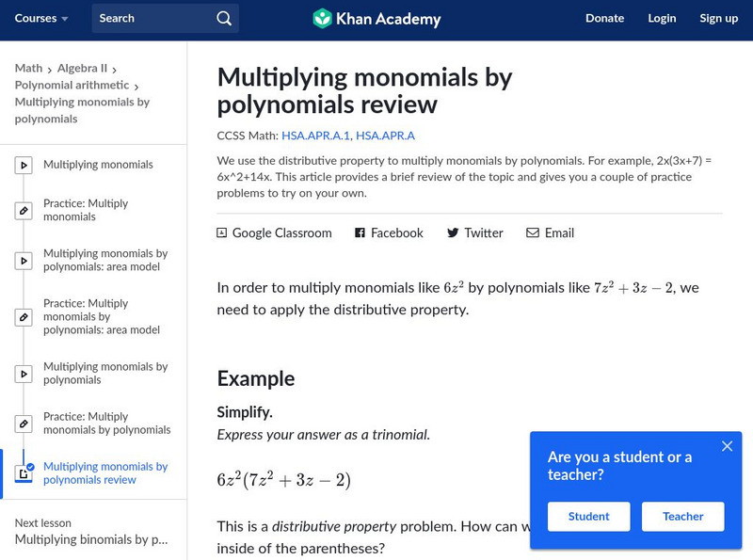Share the article by Email
Screen dimensions: 753x560
click(550, 232)
